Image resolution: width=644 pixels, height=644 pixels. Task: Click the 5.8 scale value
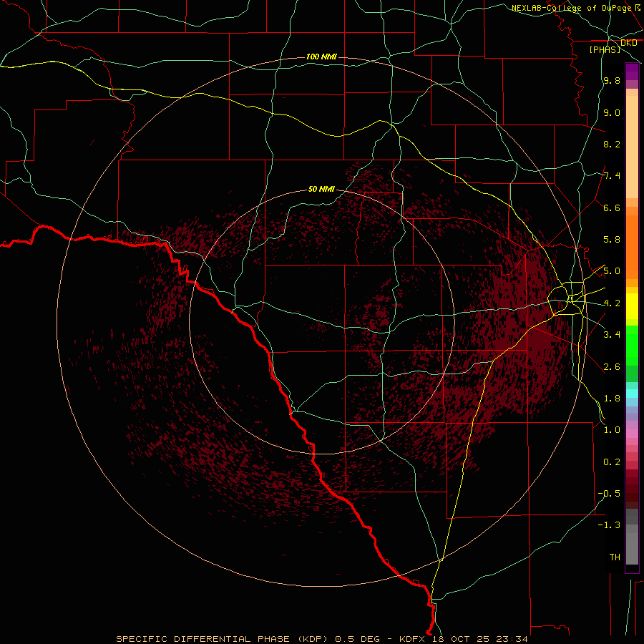[x=612, y=240]
